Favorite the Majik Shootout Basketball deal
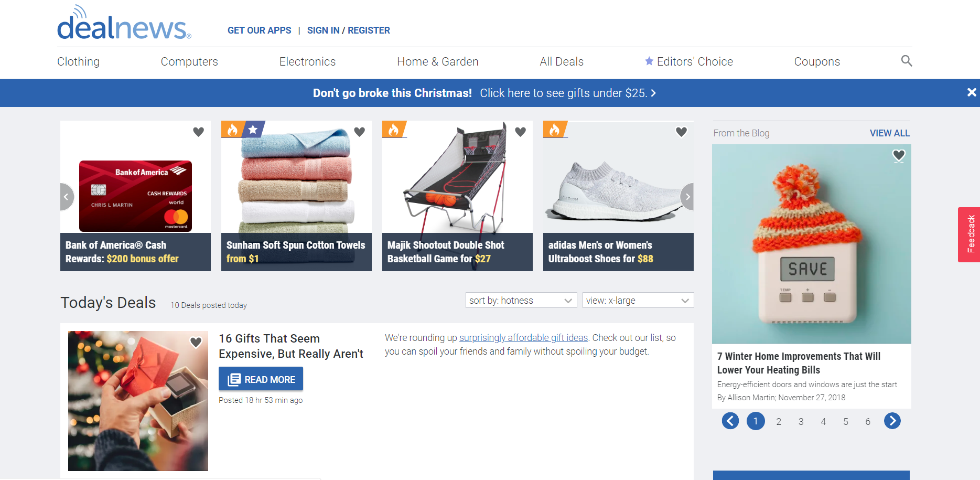 520,132
